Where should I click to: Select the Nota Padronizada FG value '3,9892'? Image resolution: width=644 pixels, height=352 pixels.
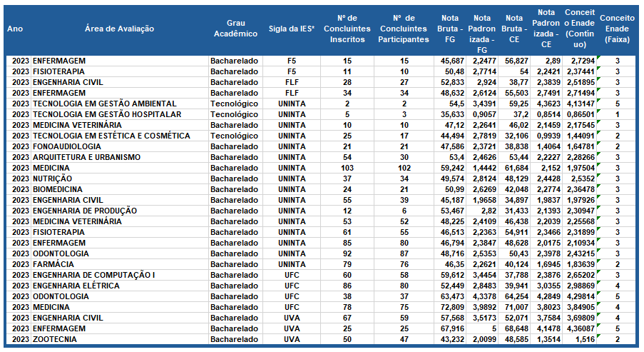[x=484, y=307]
